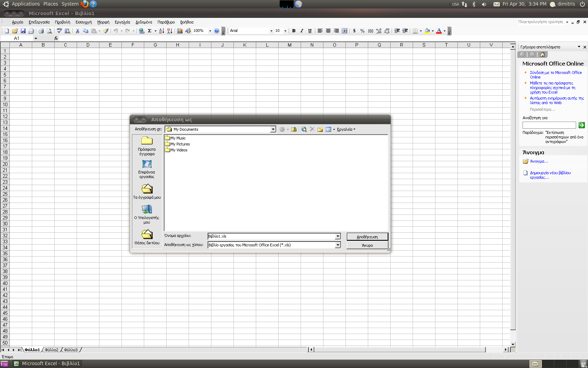Apply Percent style icon
Viewport: 588px width, 368px height.
(362, 31)
